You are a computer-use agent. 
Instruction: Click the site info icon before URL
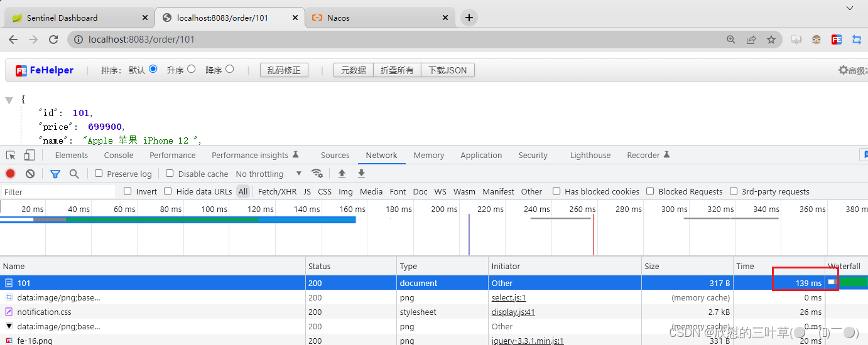79,40
